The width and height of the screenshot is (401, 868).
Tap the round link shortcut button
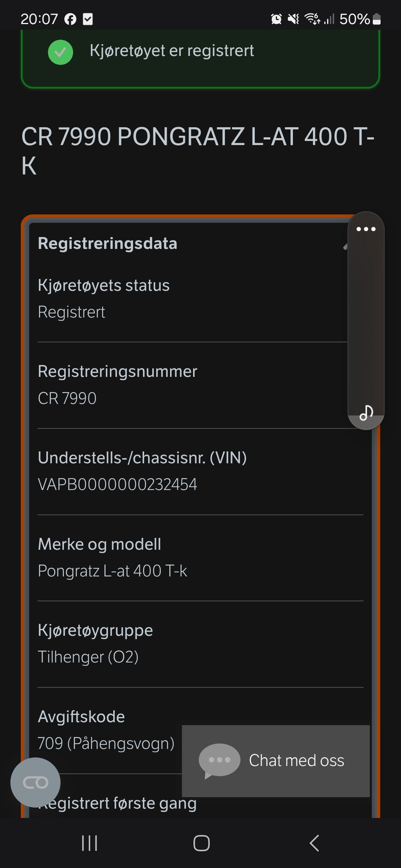click(36, 782)
